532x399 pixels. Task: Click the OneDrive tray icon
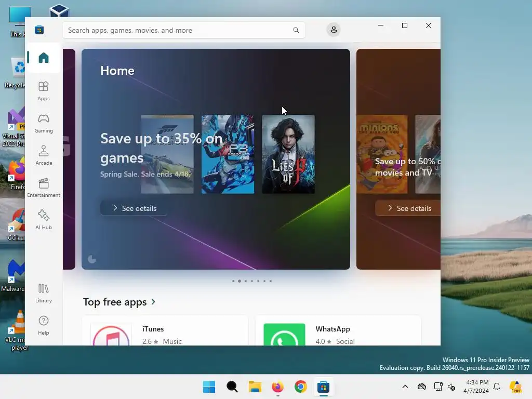[x=422, y=387]
